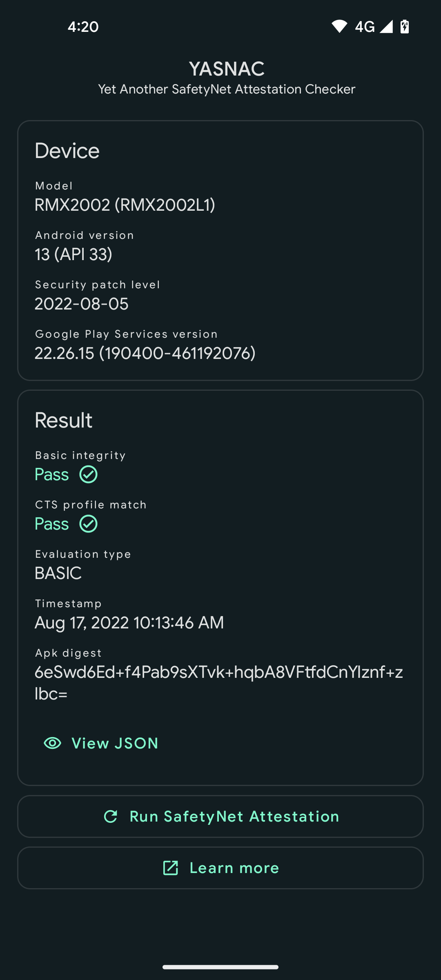
Task: Tap the cellular signal strength icon
Action: [386, 27]
